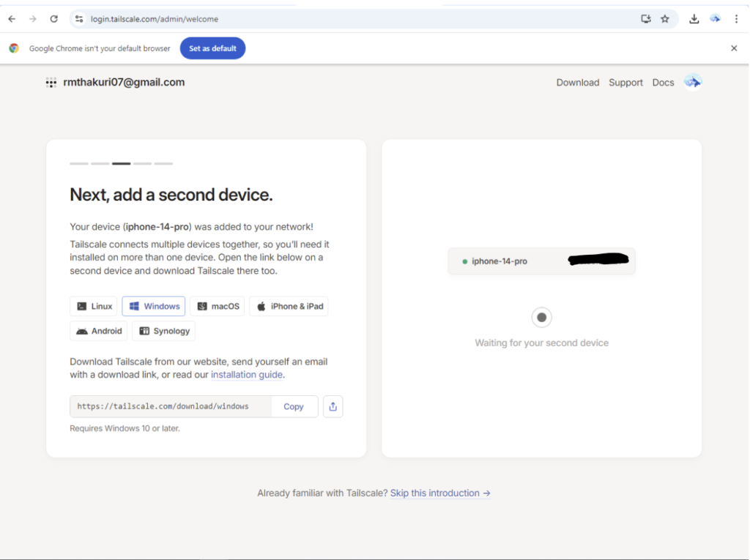Bookmark this page with the star icon

pos(665,19)
